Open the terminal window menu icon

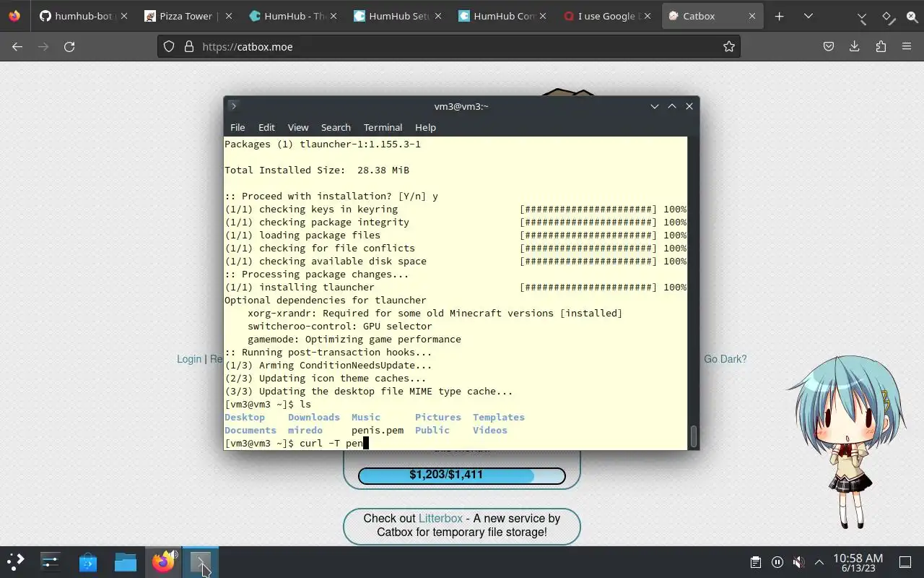[x=233, y=105]
